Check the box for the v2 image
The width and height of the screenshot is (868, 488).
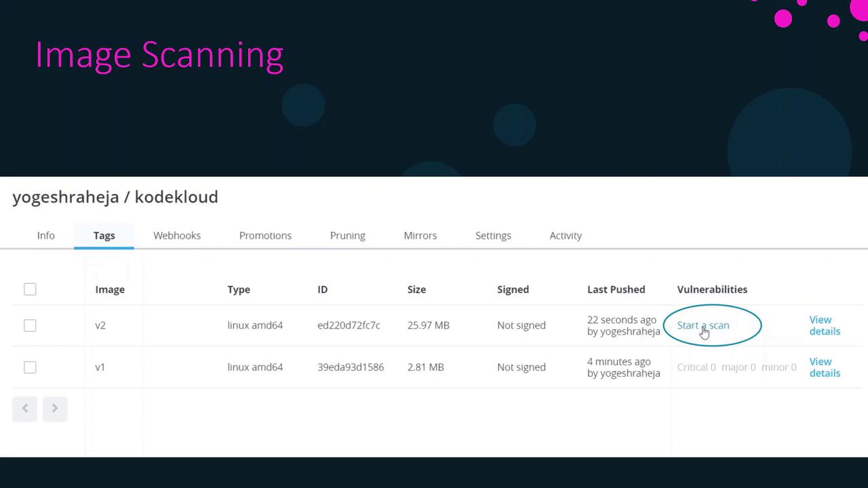pos(30,325)
